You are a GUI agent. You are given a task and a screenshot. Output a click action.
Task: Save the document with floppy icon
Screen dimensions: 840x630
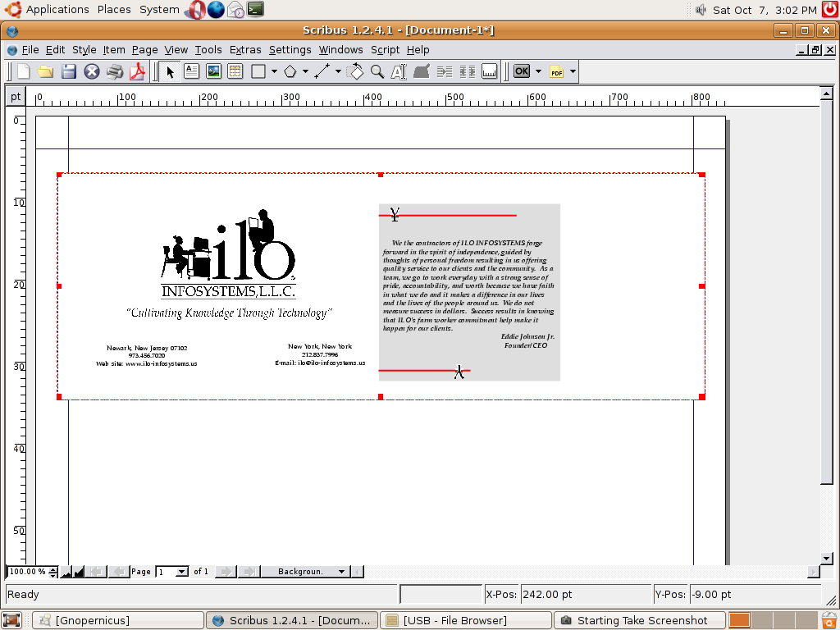[x=69, y=71]
